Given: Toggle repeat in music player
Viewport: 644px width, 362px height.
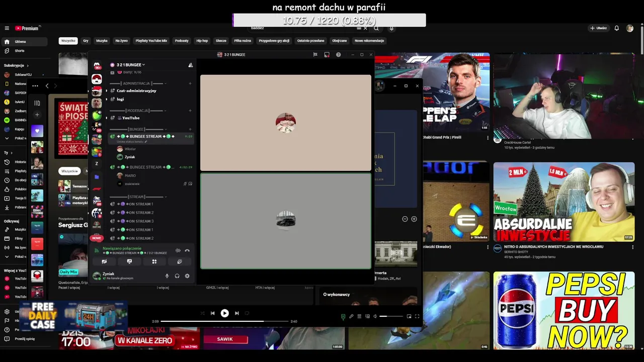Looking at the screenshot, I should point(247,313).
